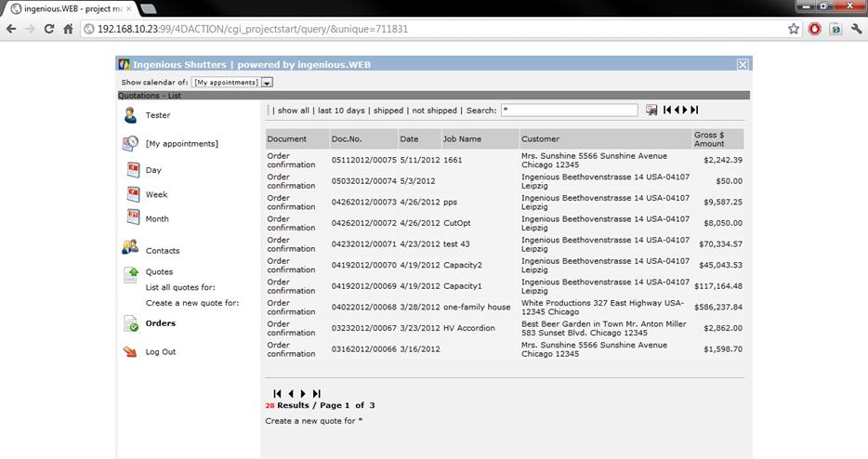
Task: Click the 'show all' filter link
Action: point(293,111)
